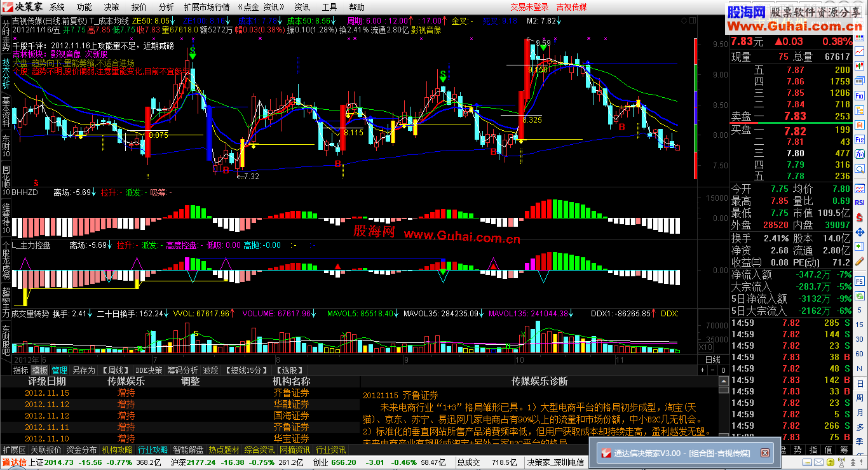Click the yellow note icon in the status bar
Screen dimensions: 868x470
coord(807,462)
